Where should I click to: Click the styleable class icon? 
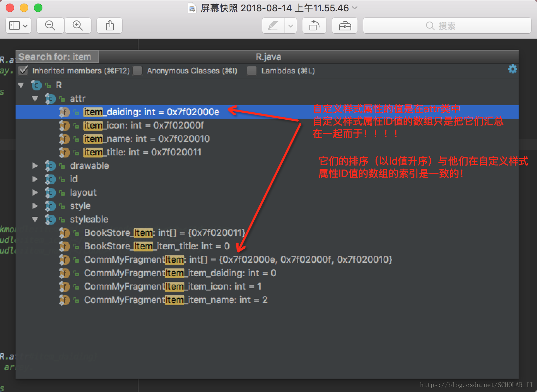50,219
